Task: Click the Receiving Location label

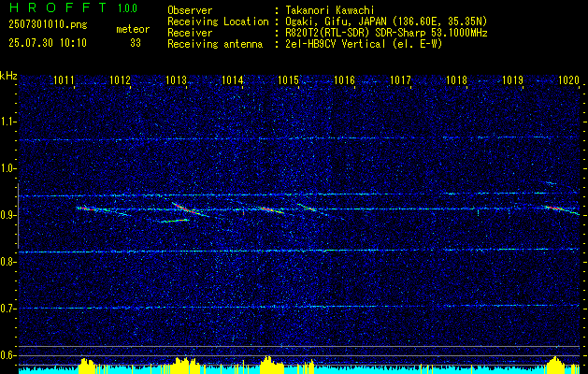Action: click(218, 22)
